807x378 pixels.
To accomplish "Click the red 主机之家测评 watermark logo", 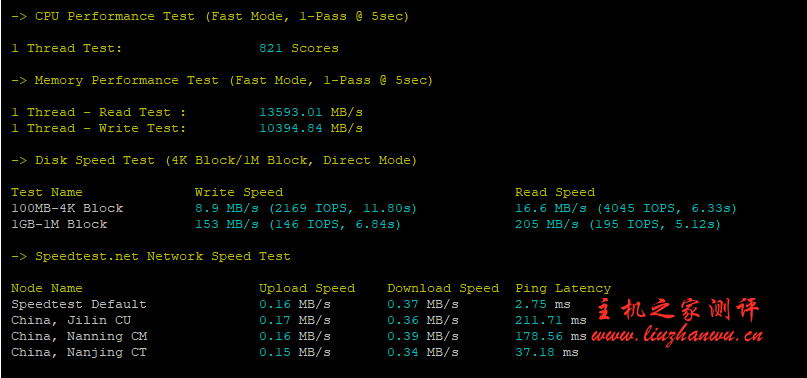I will tap(678, 310).
